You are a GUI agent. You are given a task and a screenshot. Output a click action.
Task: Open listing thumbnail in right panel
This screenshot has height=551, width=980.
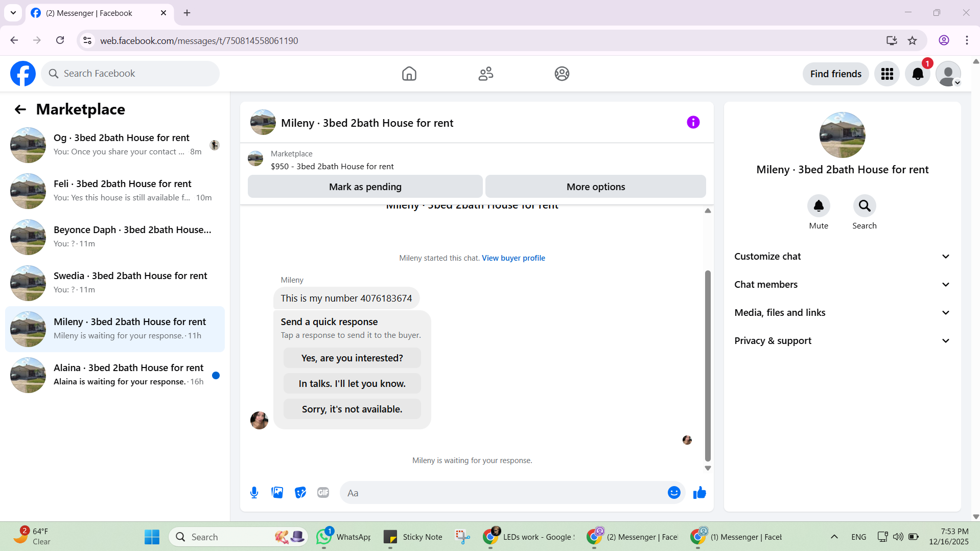point(842,135)
